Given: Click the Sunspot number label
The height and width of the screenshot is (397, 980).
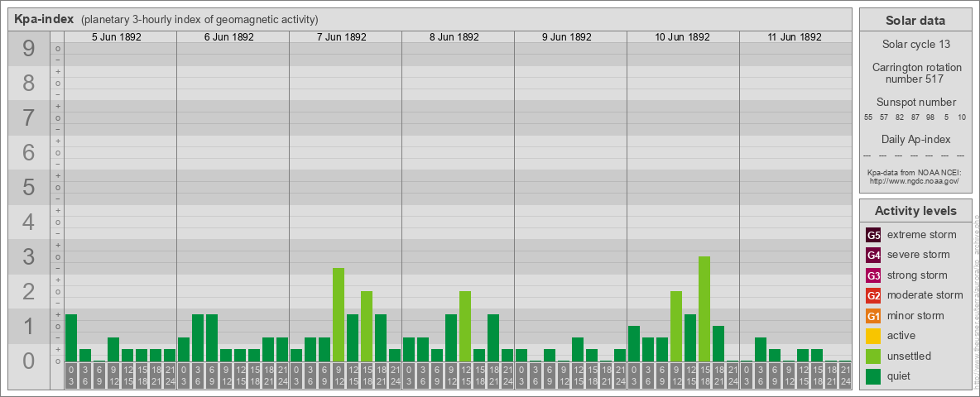Looking at the screenshot, I should click(916, 103).
